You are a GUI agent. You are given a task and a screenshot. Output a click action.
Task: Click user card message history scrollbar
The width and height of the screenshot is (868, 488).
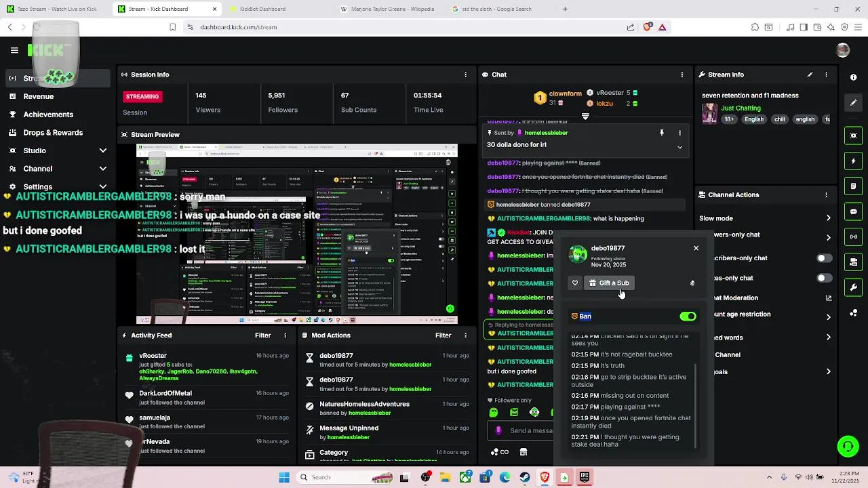[x=696, y=405]
